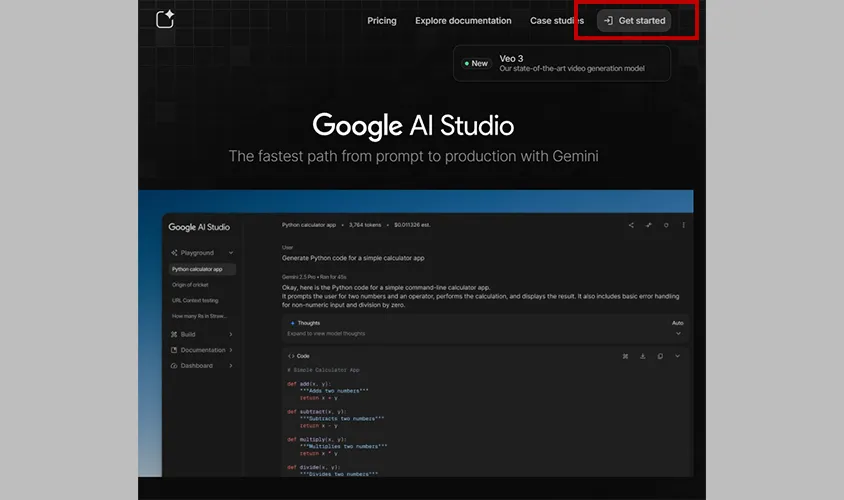Screen dimensions: 844x500
Task: Expand Thoughts panel with chevron arrow
Action: [677, 333]
